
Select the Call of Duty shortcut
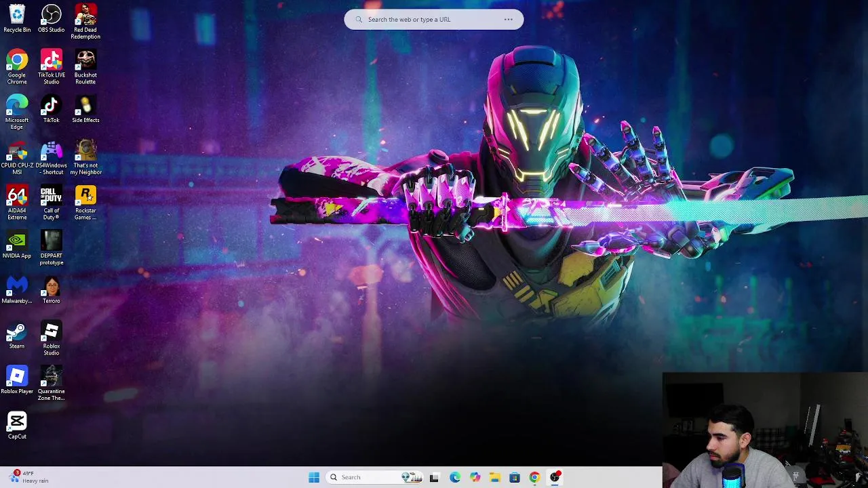52,203
